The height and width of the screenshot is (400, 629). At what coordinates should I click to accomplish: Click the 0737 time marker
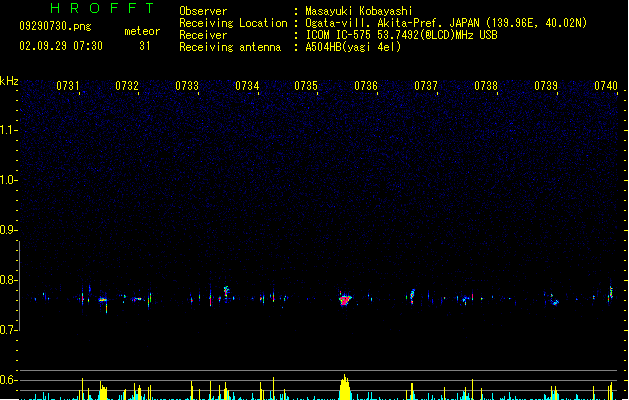pyautogui.click(x=426, y=86)
